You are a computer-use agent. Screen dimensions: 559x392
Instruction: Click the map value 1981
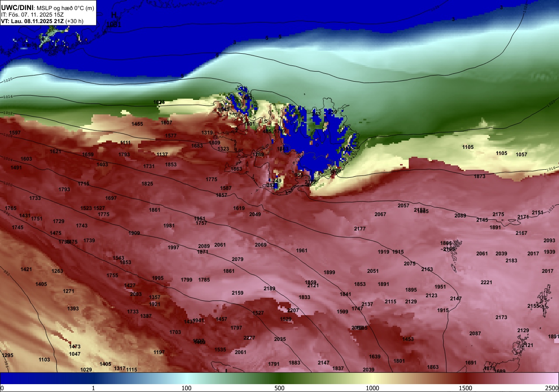[x=169, y=226]
